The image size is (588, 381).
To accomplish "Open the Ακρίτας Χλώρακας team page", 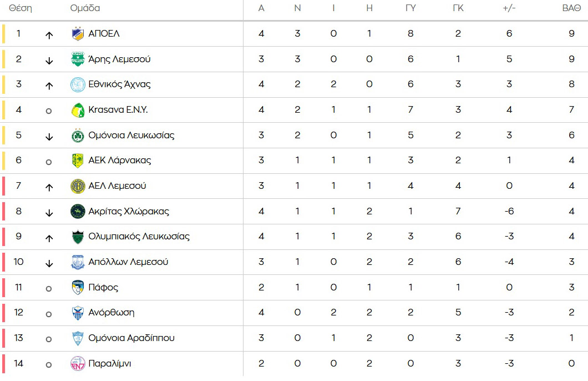I will [129, 212].
